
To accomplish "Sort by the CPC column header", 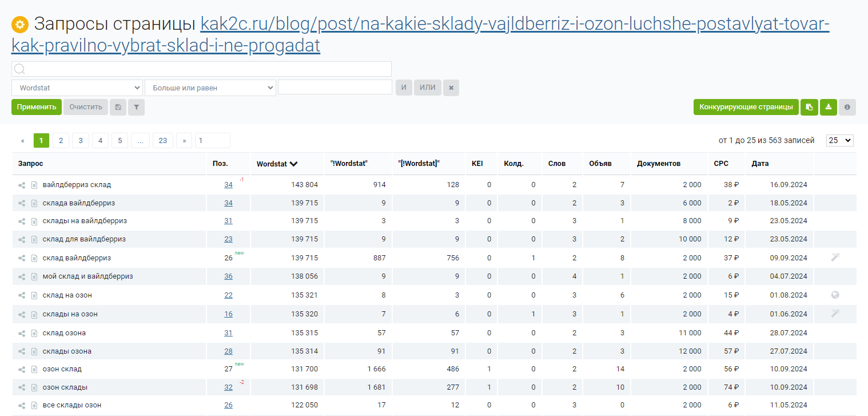I will coord(721,164).
